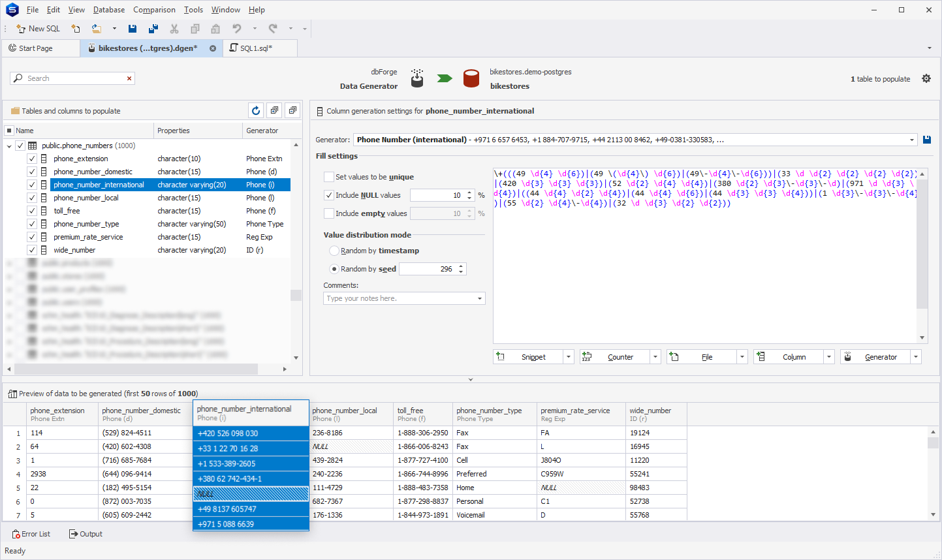Select the +33 1 22 70 16 28 preview cell
942x560 pixels.
pyautogui.click(x=251, y=448)
